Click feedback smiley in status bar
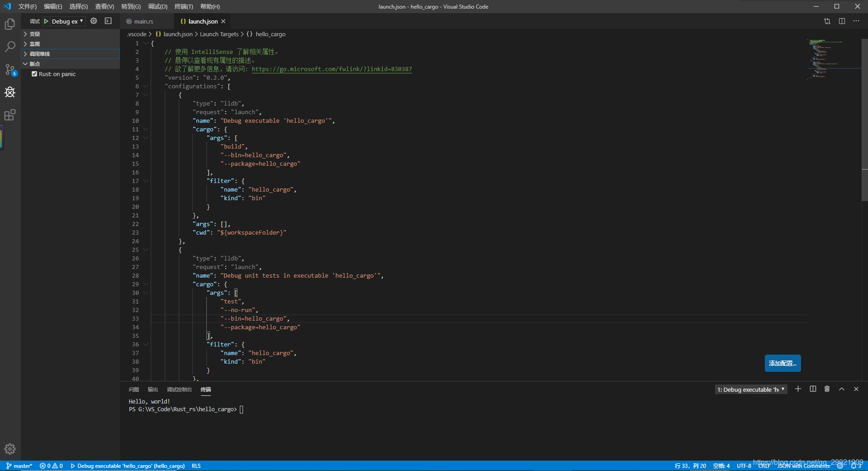The image size is (868, 471). (x=840, y=466)
